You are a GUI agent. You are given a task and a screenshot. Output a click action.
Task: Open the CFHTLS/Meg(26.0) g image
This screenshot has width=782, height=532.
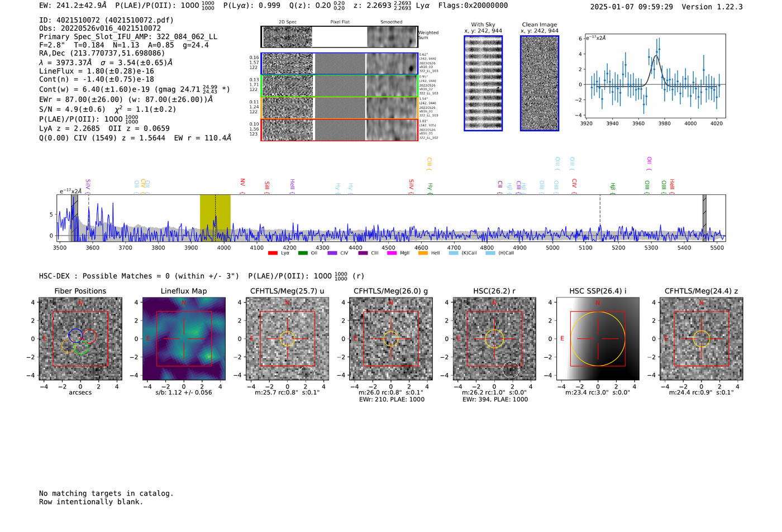pos(391,339)
